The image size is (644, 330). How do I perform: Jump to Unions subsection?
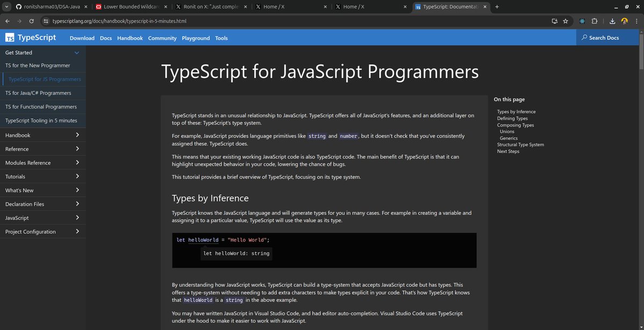tap(507, 132)
